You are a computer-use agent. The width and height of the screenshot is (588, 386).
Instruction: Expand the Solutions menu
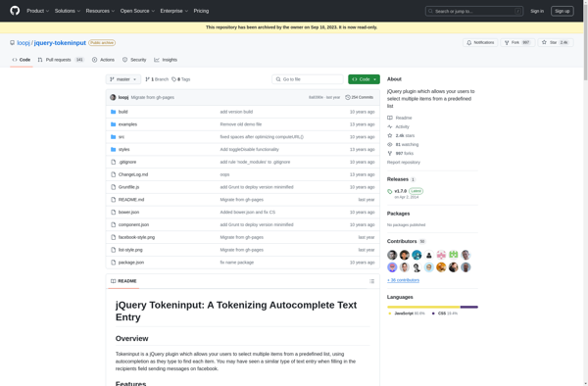[x=67, y=11]
